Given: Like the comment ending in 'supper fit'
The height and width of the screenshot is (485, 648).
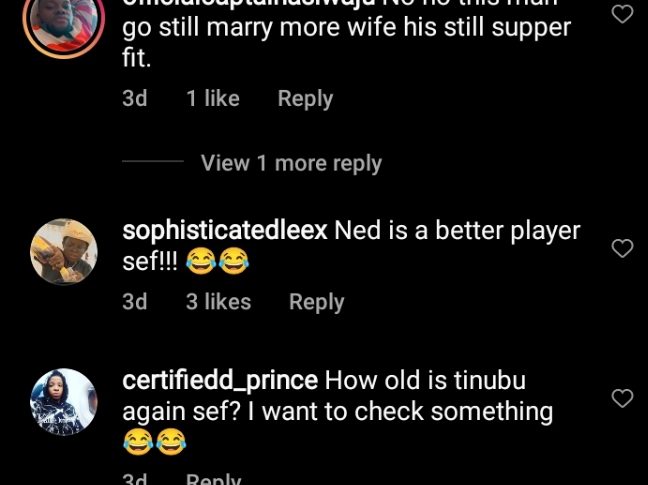Looking at the screenshot, I should 622,13.
